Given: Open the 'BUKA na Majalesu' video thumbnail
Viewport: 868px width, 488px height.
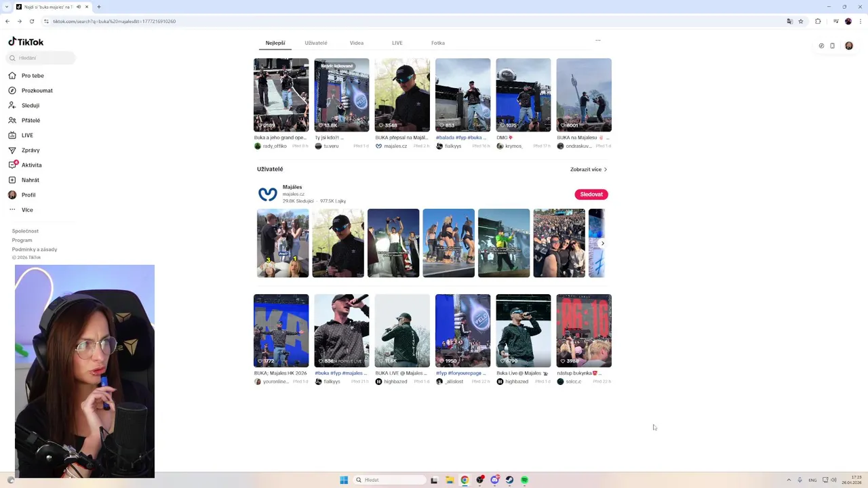Looking at the screenshot, I should tap(584, 95).
